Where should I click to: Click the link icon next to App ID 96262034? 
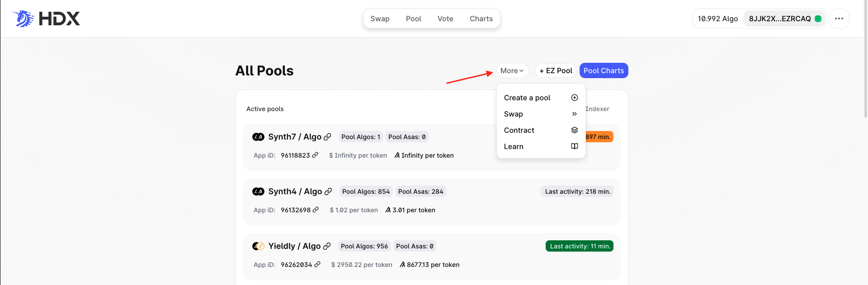[x=317, y=264]
